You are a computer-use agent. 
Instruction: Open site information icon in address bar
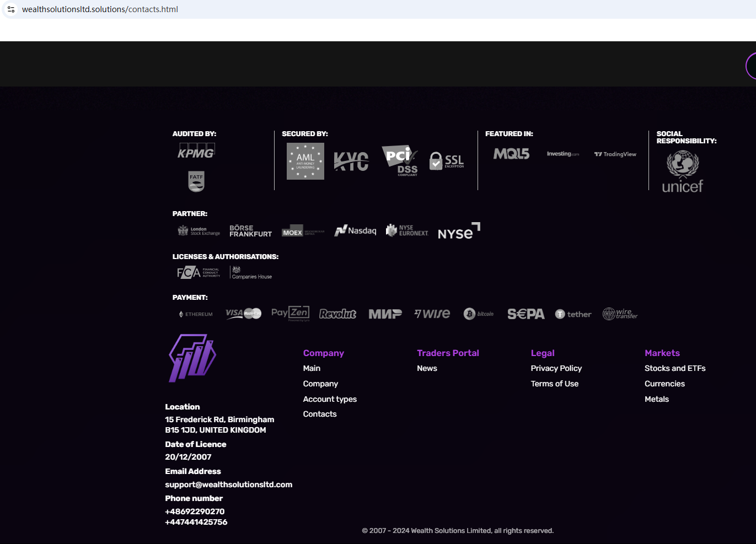(11, 9)
